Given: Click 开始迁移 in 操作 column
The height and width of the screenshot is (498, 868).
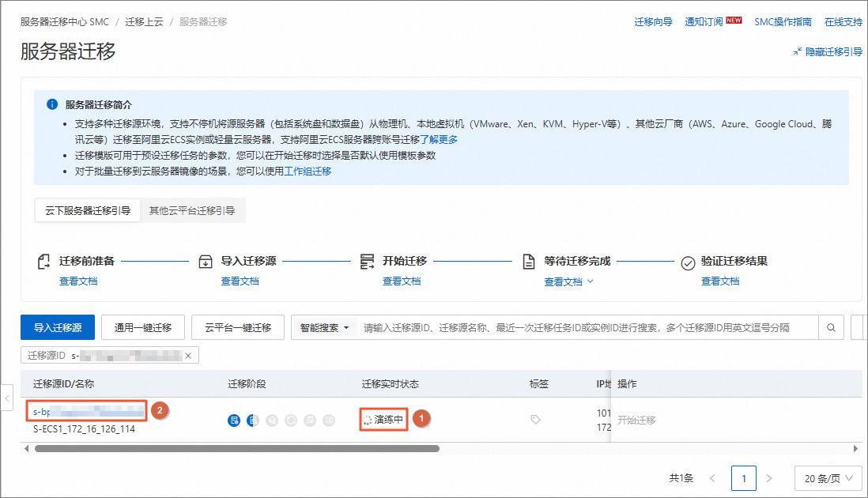Looking at the screenshot, I should pyautogui.click(x=636, y=420).
